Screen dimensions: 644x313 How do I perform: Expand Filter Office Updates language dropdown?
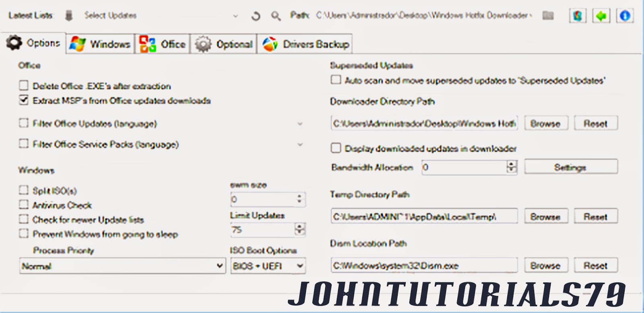[x=300, y=124]
